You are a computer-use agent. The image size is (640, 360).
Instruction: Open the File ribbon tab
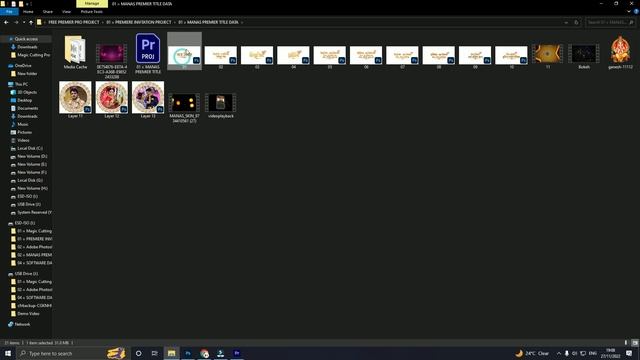tap(9, 11)
